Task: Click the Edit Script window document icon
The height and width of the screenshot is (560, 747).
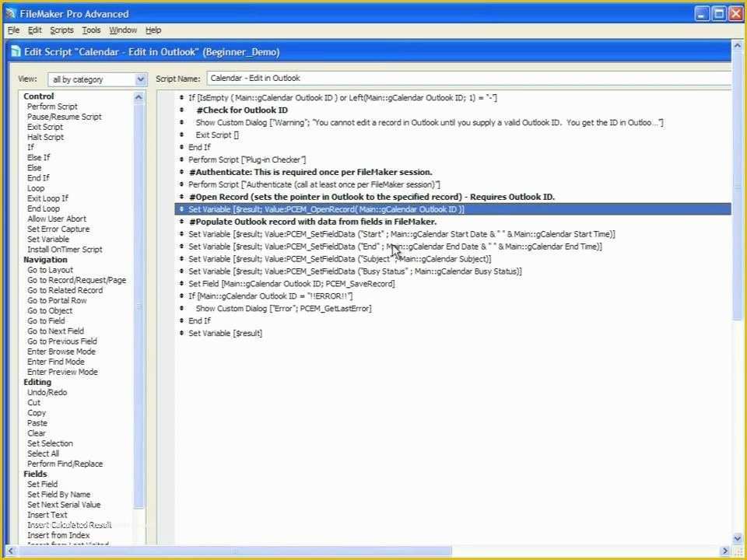Action: click(16, 51)
